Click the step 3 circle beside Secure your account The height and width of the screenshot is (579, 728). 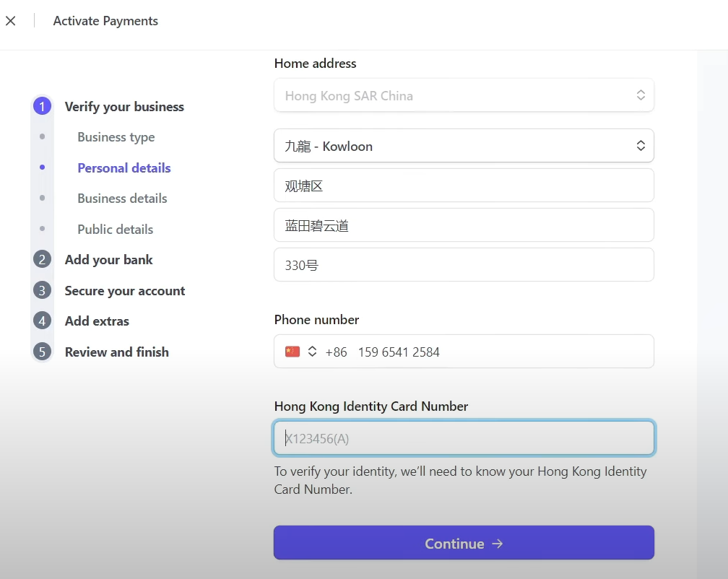click(x=42, y=290)
